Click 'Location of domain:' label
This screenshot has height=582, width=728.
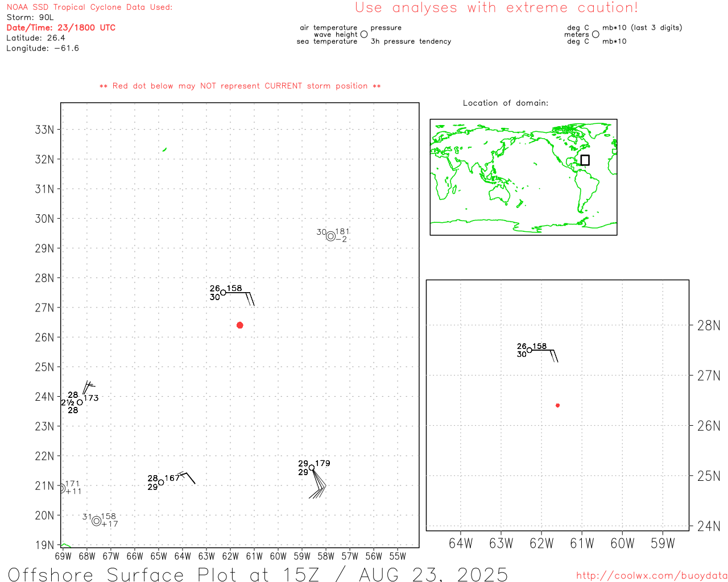506,103
